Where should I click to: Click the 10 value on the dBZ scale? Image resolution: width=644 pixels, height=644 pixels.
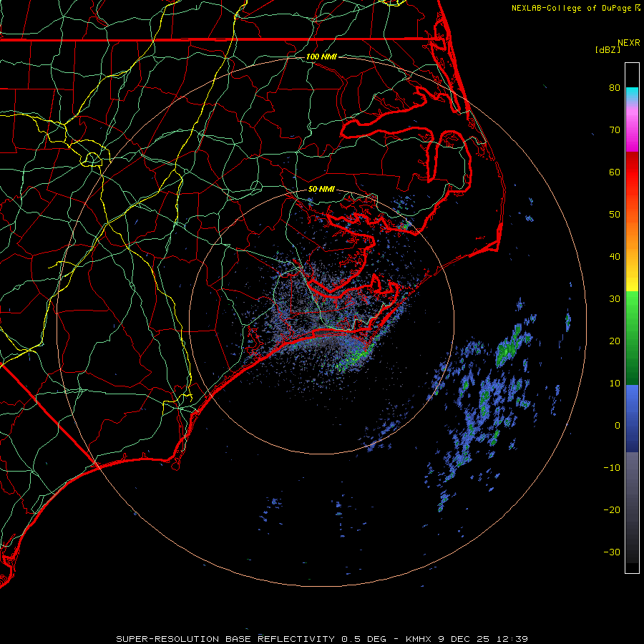[615, 384]
